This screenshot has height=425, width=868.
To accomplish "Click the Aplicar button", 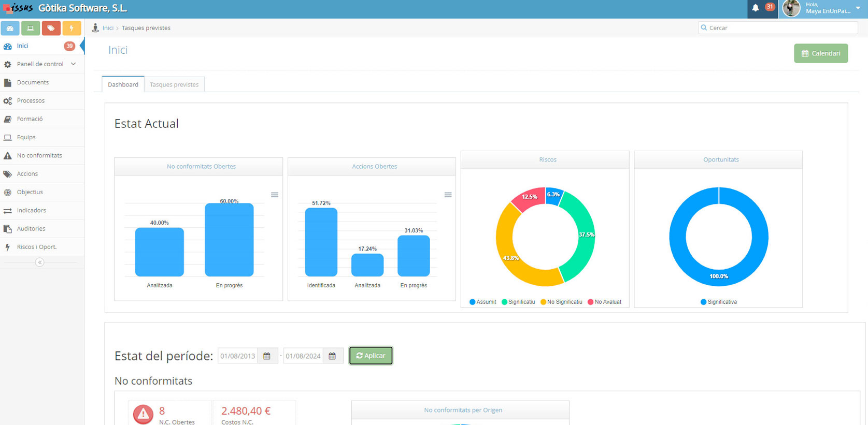I will 371,356.
